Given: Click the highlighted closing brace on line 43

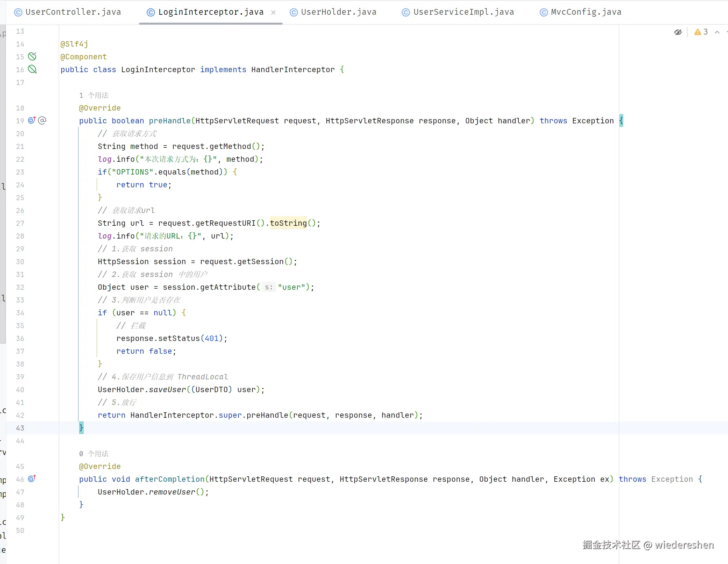Looking at the screenshot, I should click(81, 428).
